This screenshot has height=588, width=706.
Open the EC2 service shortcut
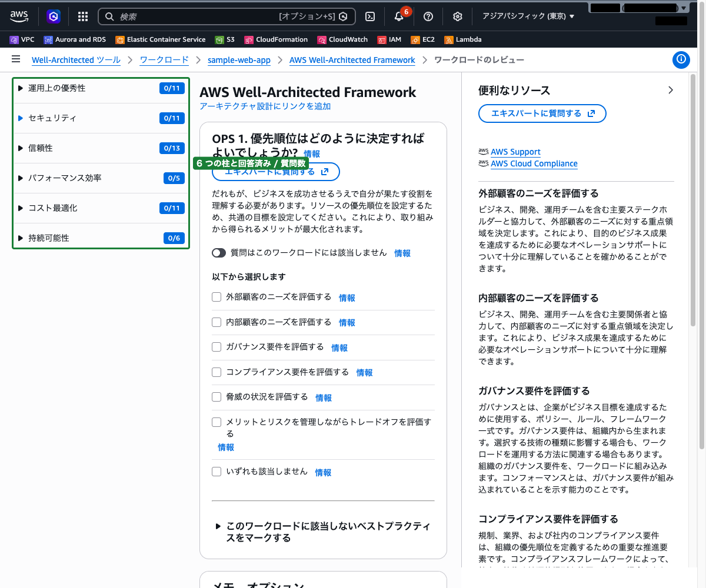click(422, 39)
